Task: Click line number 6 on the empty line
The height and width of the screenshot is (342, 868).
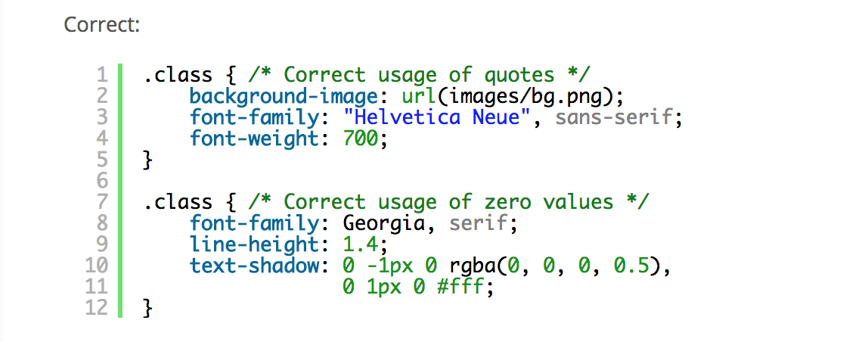Action: [x=103, y=181]
